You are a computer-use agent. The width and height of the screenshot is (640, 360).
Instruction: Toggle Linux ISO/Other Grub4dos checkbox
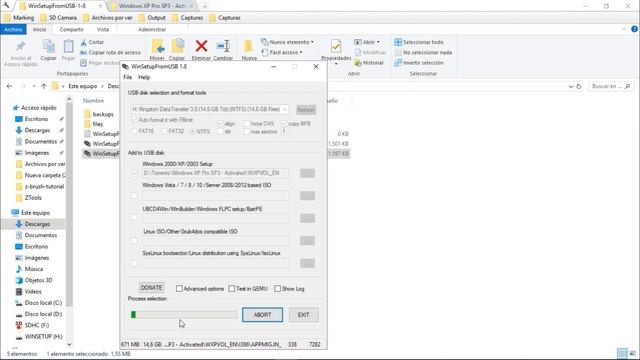pos(134,241)
